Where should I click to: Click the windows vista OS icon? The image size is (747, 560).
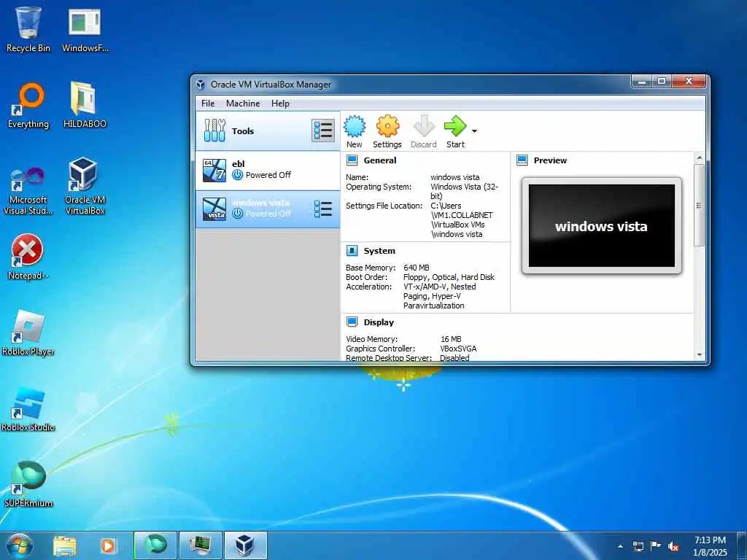(214, 209)
